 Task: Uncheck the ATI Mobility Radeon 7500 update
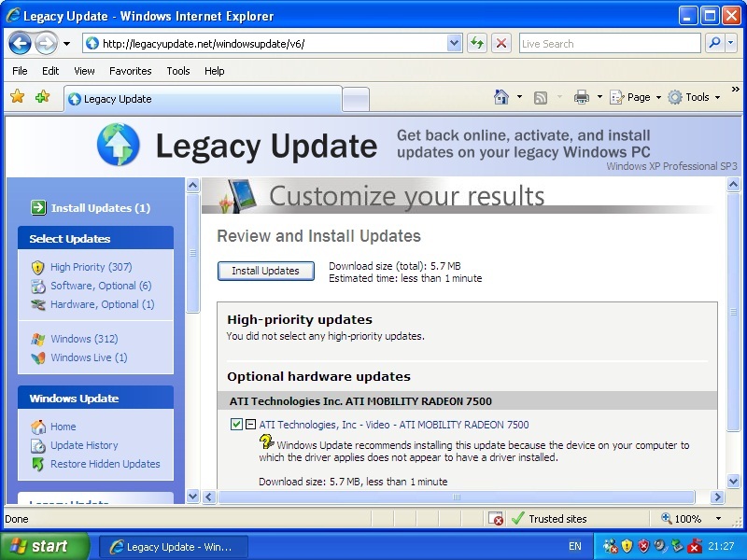click(x=236, y=425)
